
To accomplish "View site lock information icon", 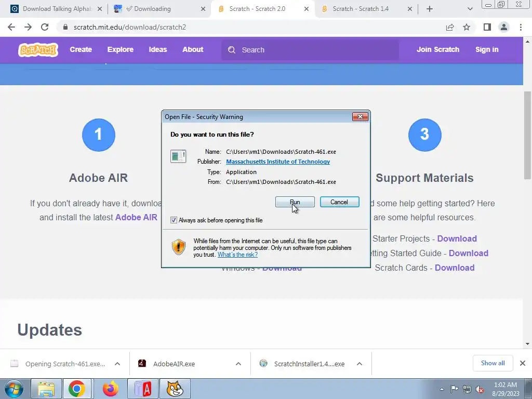I will coord(65,27).
